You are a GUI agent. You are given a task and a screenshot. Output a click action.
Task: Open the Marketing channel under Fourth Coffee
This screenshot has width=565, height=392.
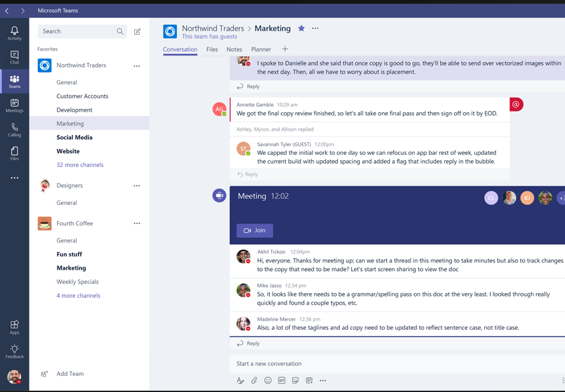click(71, 268)
